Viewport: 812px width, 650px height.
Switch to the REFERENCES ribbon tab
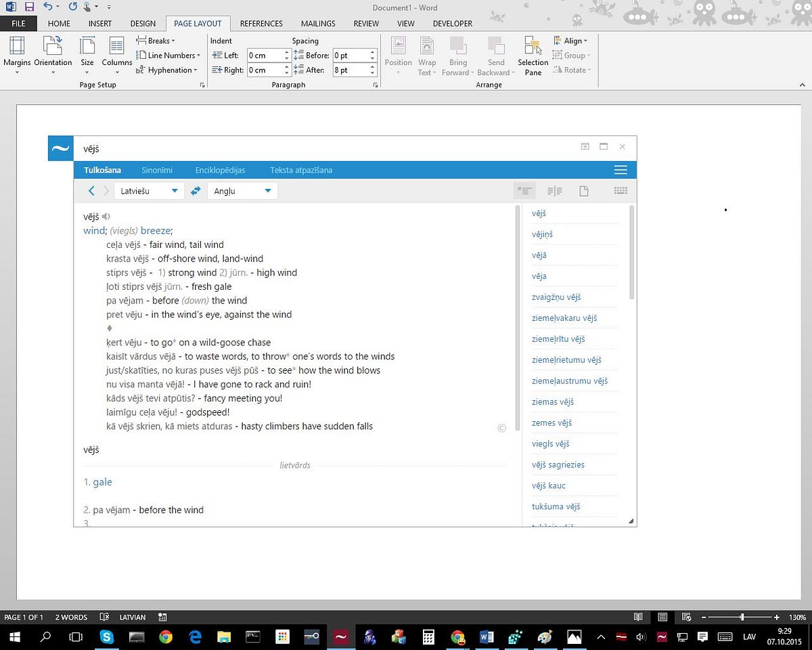tap(261, 23)
